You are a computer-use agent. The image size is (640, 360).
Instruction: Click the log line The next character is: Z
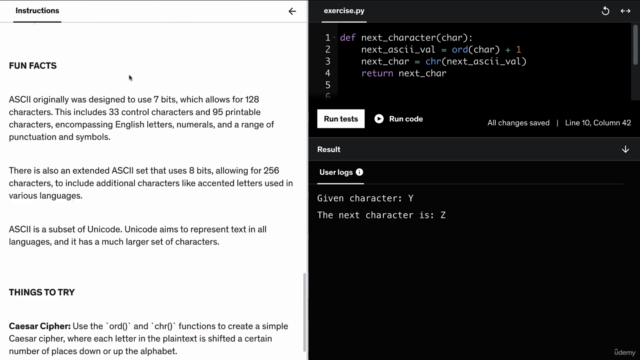381,215
